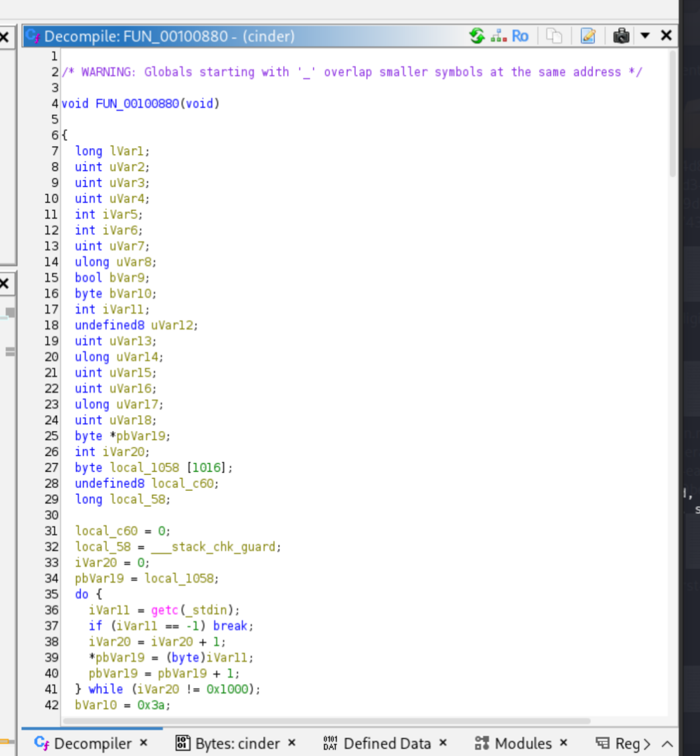Click ___stack_chk_guard symbol
This screenshot has height=756, width=700.
point(213,547)
